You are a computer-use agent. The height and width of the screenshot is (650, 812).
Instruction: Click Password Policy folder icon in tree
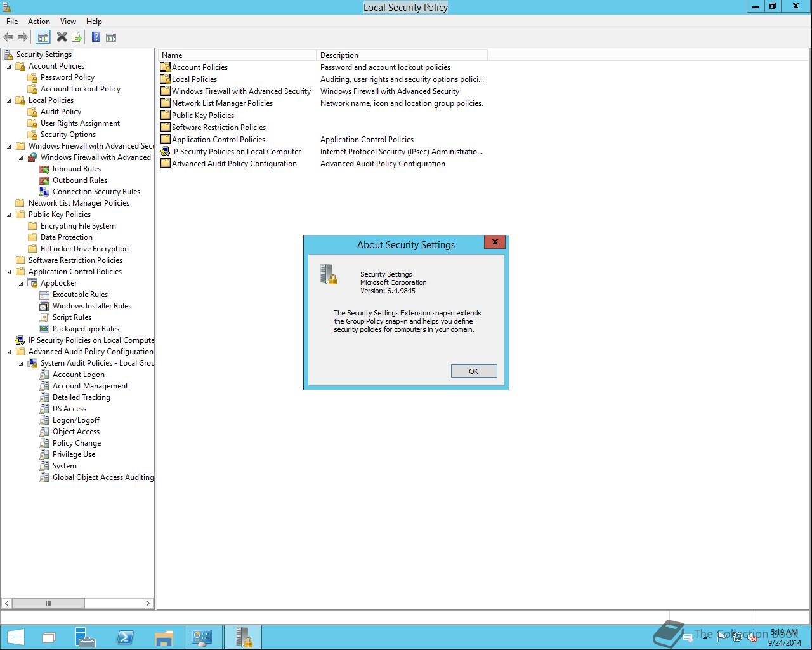click(x=32, y=77)
